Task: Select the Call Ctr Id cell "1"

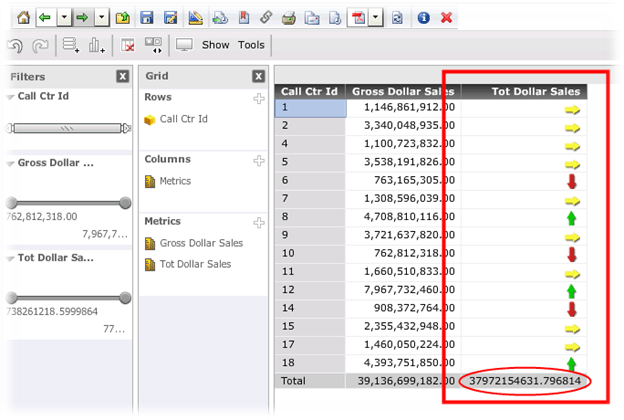Action: tap(310, 108)
